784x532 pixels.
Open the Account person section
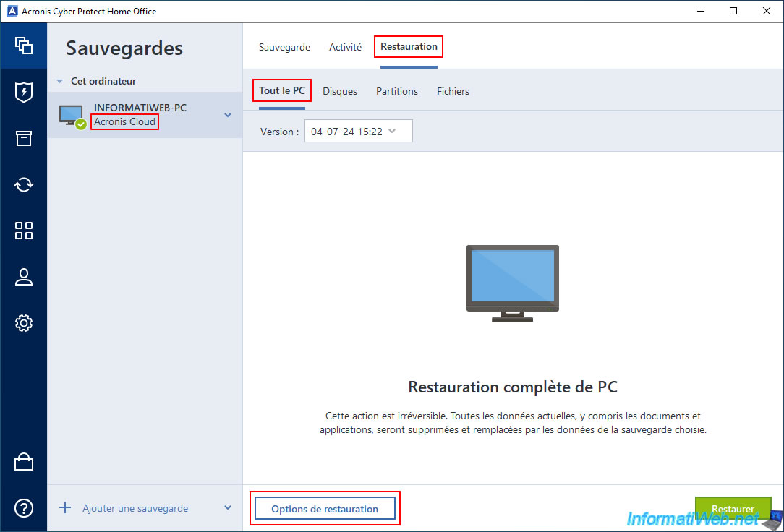[23, 277]
